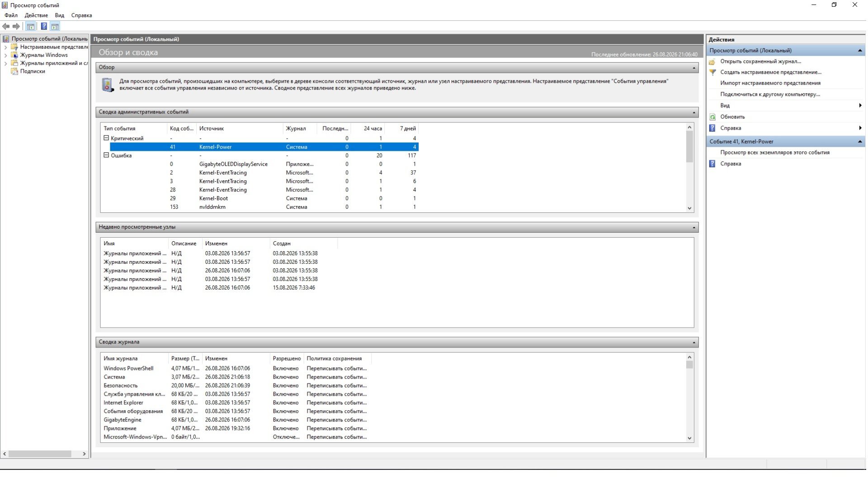868x487 pixels.
Task: Open the Файл menu
Action: 11,15
